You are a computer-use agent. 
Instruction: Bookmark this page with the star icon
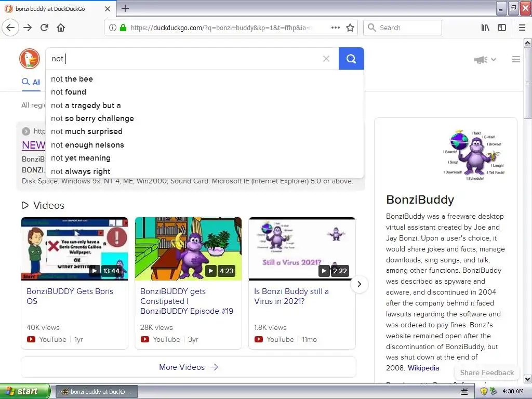pos(350,28)
